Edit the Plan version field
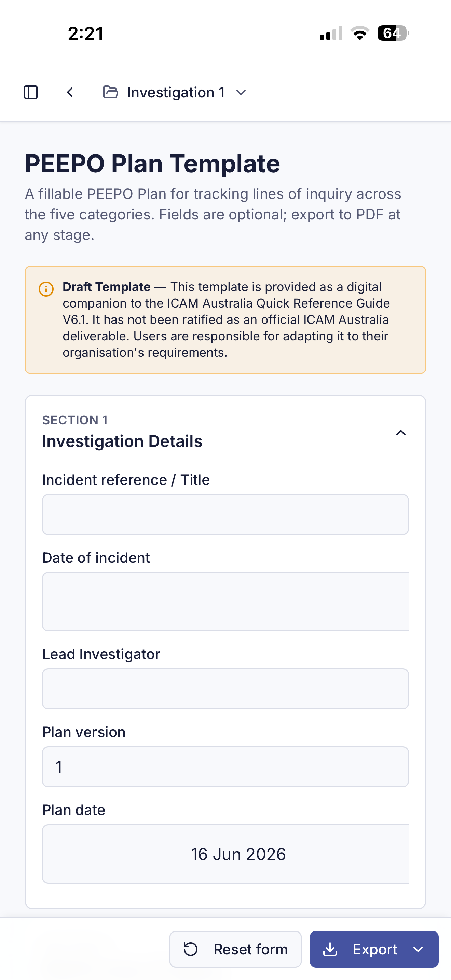 [x=225, y=766]
